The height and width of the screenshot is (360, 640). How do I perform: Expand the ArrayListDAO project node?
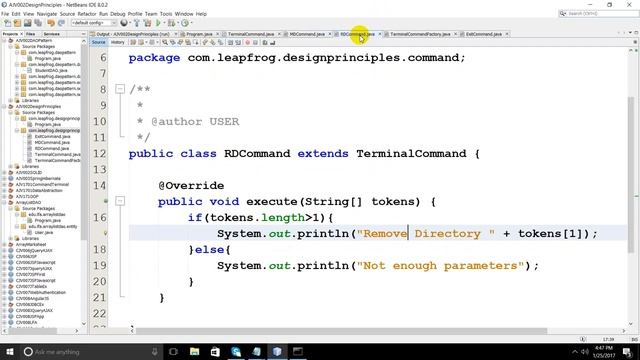pyautogui.click(x=4, y=202)
